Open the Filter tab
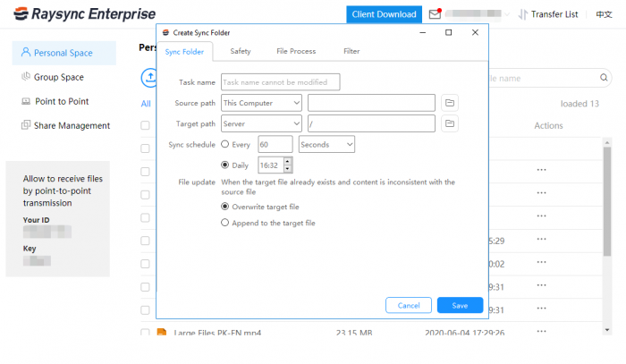Screen dimensions: 626x364 [x=351, y=51]
